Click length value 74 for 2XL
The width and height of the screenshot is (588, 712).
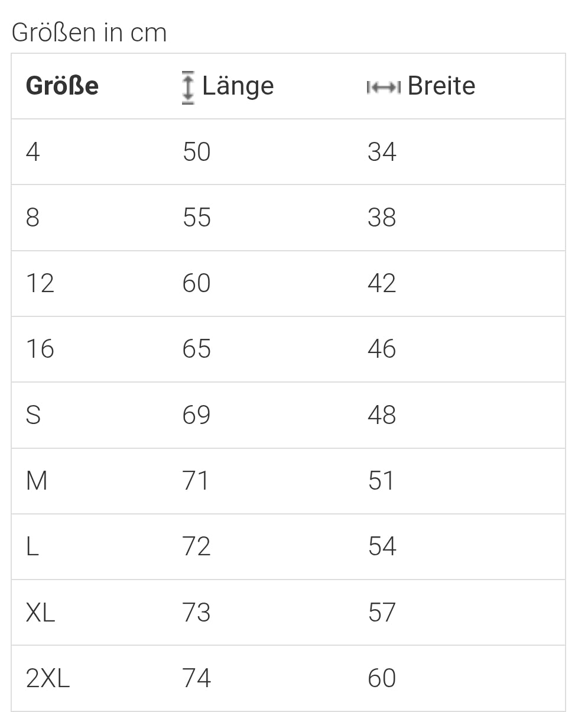(197, 678)
